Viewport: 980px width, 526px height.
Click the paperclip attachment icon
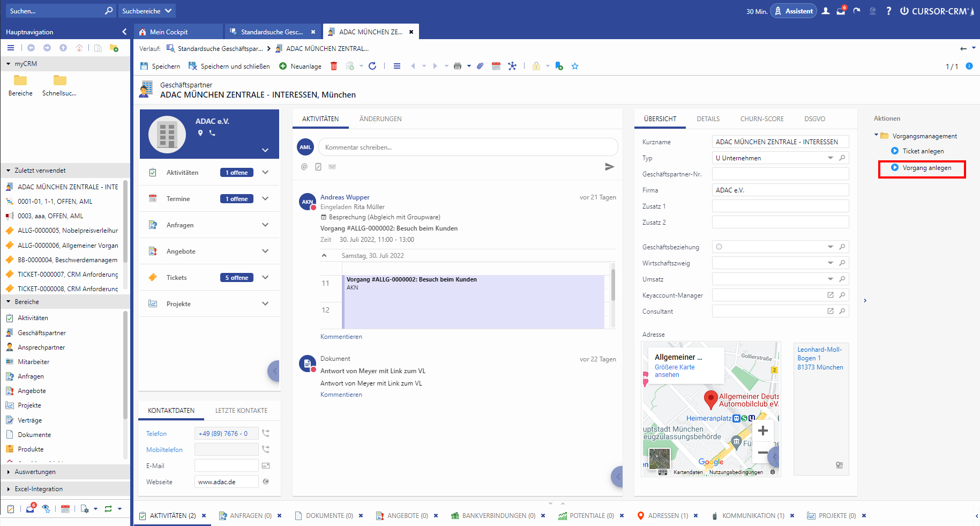480,66
